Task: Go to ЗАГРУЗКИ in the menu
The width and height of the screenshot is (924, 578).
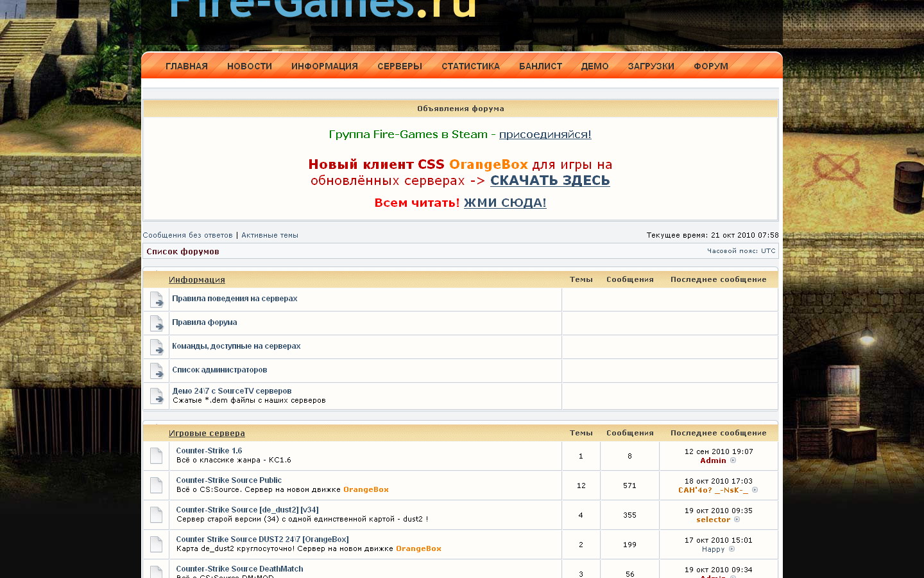Action: [651, 66]
